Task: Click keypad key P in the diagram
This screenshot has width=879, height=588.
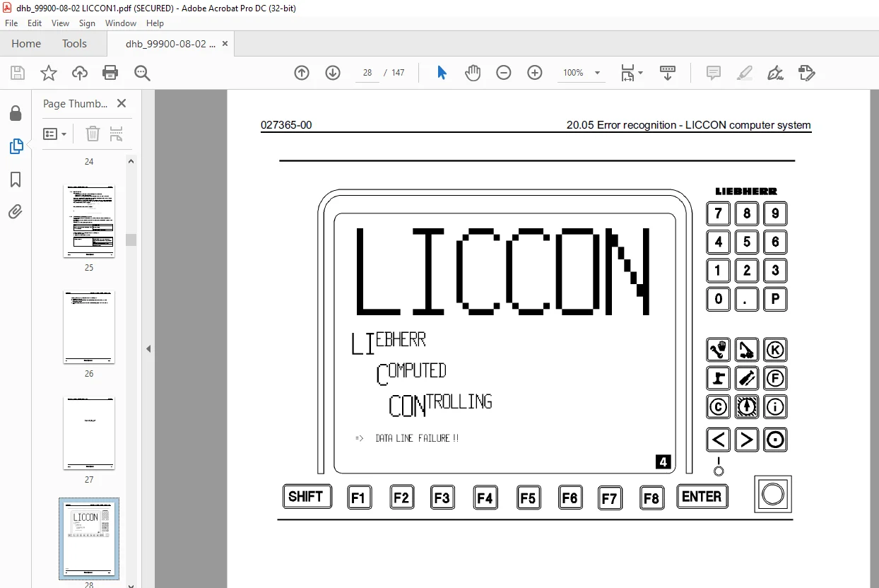Action: click(775, 299)
